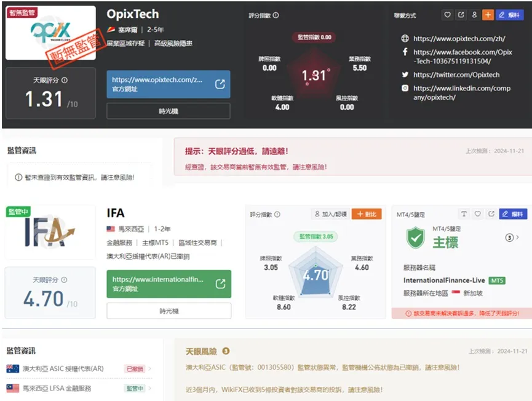Click the Malaysia flag in LFSA regulation row
Image resolution: width=532 pixels, height=401 pixels.
click(x=13, y=389)
